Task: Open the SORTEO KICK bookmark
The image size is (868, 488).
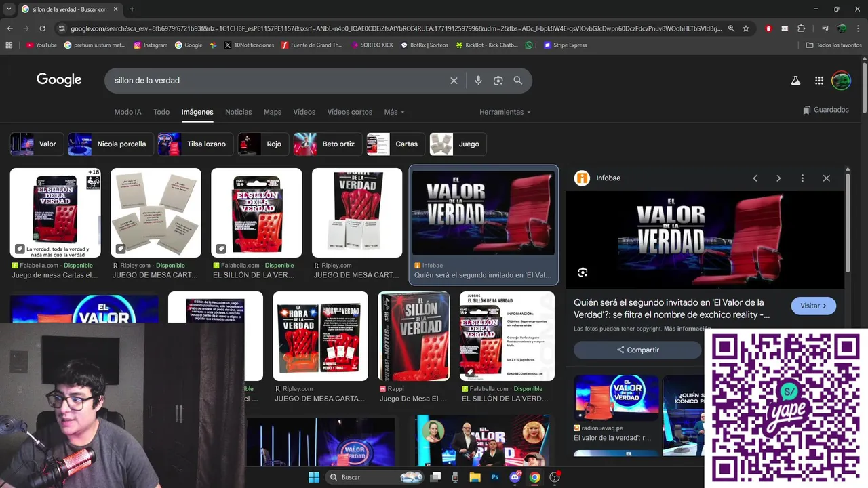Action: [x=372, y=45]
